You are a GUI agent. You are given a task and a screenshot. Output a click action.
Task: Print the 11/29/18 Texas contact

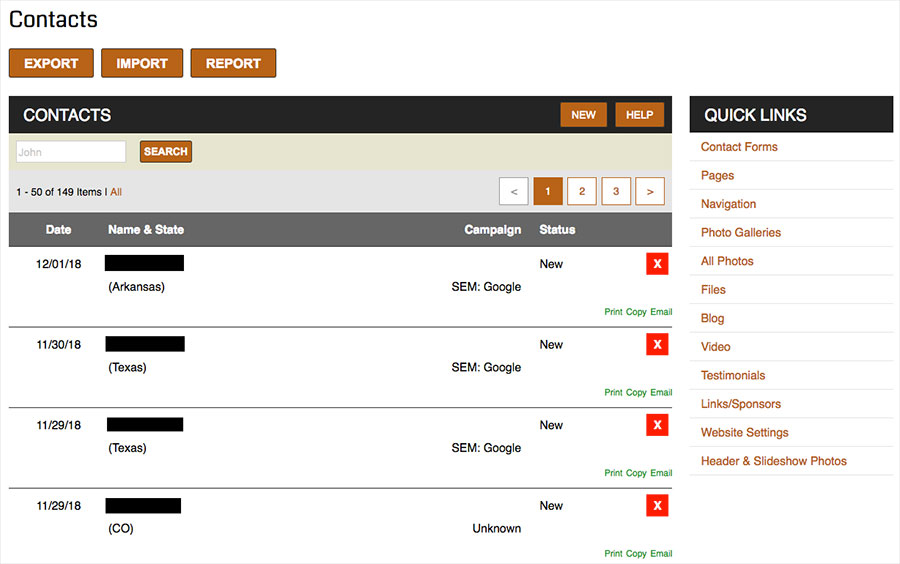(x=613, y=473)
